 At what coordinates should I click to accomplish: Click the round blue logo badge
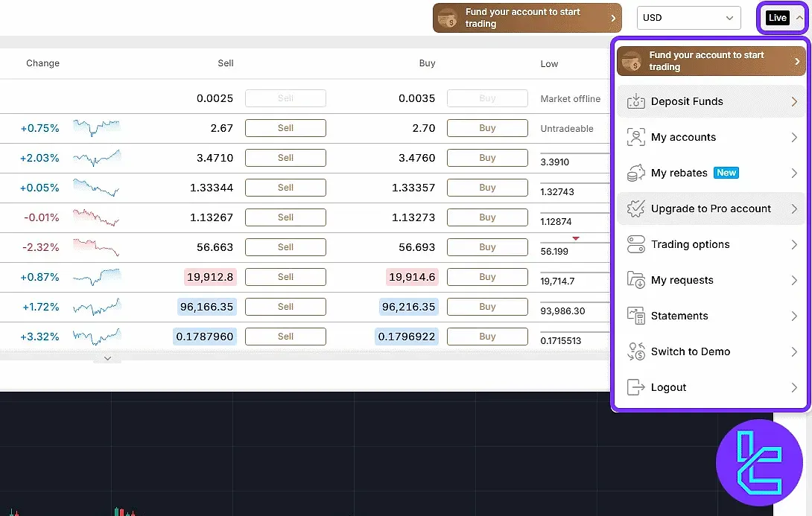point(759,463)
